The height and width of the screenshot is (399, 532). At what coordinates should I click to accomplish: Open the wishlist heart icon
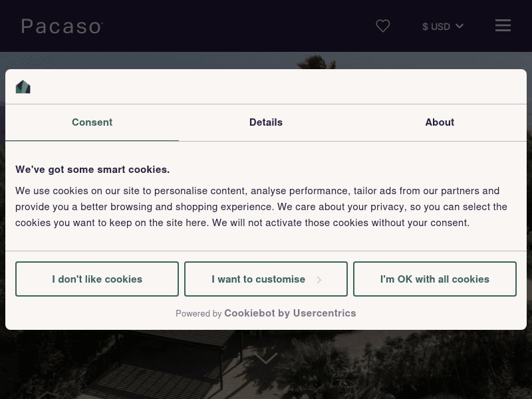pyautogui.click(x=383, y=26)
